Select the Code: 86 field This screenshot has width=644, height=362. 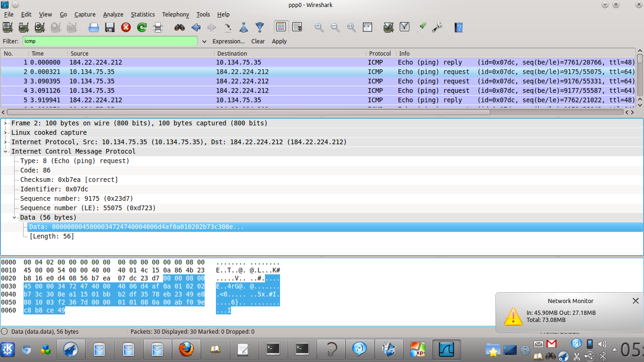(x=35, y=170)
